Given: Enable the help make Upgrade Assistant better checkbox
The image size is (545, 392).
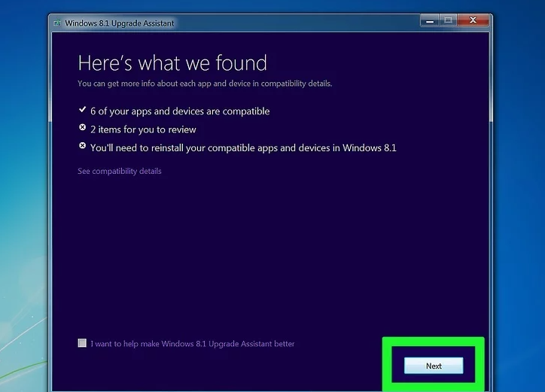Looking at the screenshot, I should click(82, 343).
